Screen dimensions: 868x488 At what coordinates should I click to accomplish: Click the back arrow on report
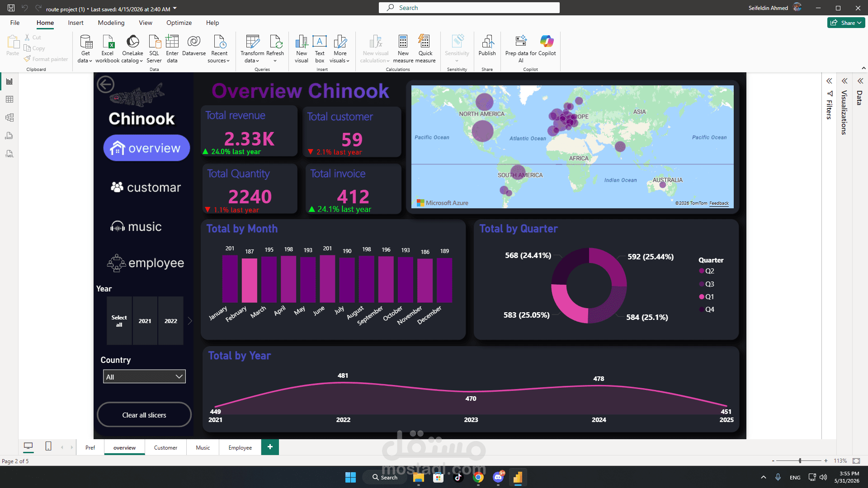pos(105,84)
